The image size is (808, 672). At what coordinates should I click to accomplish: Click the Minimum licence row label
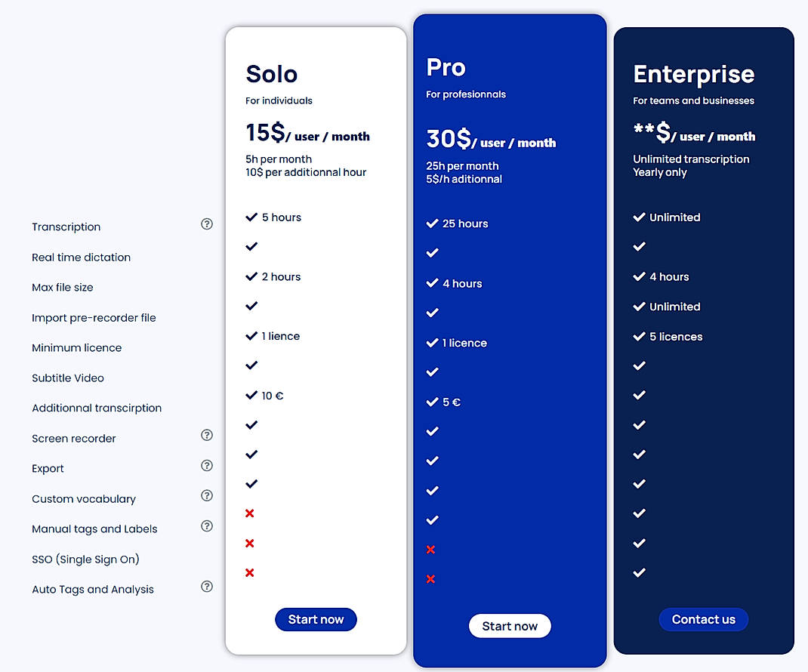(x=76, y=347)
